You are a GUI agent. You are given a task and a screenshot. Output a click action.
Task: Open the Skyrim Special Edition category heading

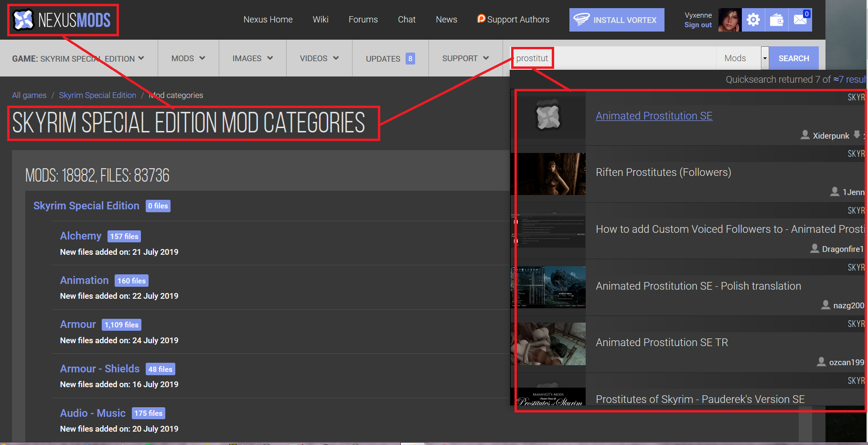point(86,206)
